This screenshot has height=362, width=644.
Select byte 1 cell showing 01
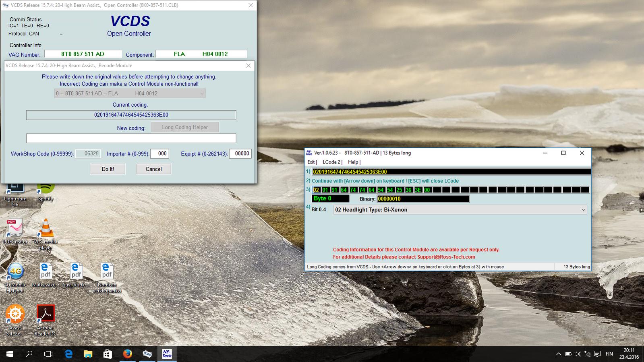(x=325, y=190)
